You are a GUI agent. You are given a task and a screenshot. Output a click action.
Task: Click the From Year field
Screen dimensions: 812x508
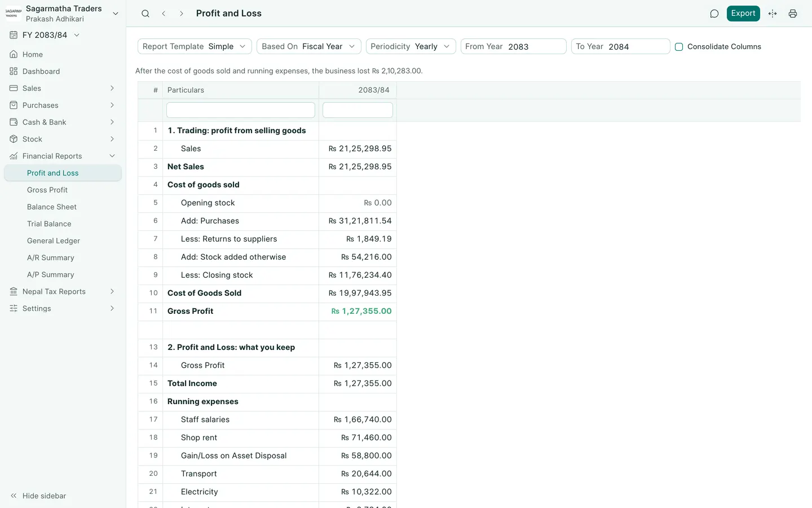tap(513, 46)
